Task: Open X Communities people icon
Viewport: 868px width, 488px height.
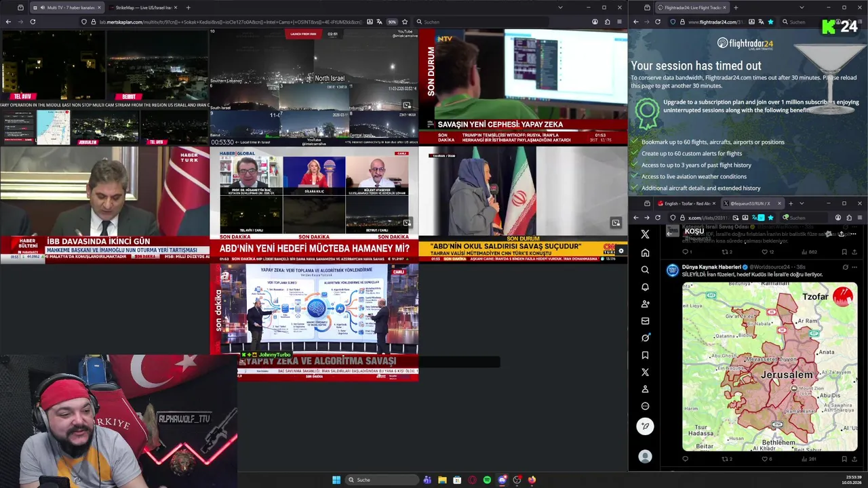Action: [x=645, y=304]
